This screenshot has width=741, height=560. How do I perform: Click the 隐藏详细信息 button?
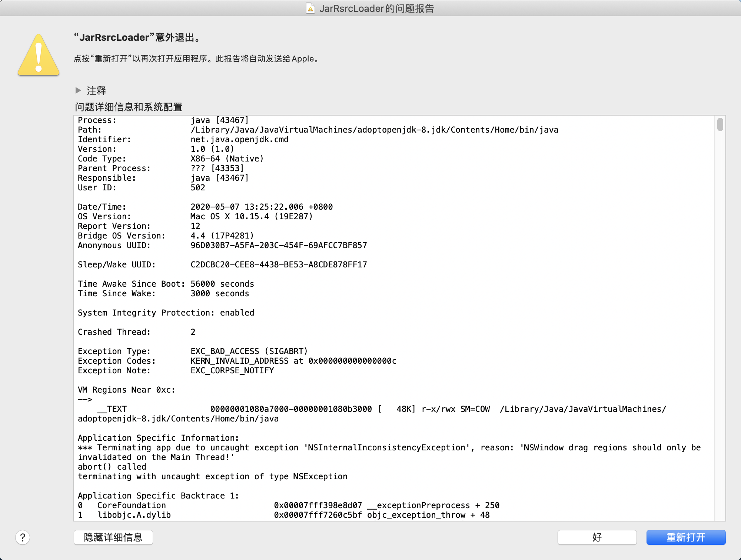click(x=113, y=537)
